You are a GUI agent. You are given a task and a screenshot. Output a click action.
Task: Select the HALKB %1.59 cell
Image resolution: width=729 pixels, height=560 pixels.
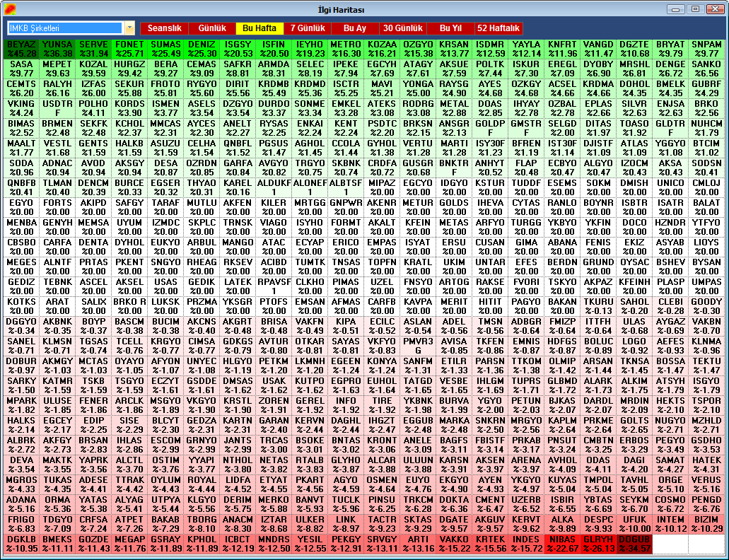click(129, 148)
